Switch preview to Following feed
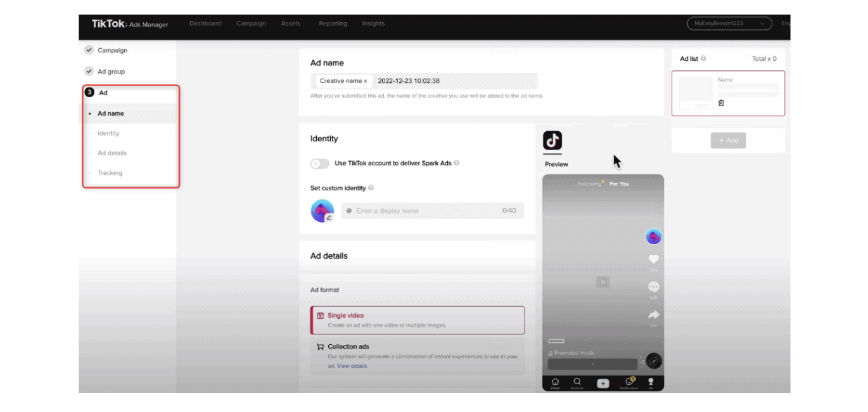Viewport: 868px width, 412px height. [589, 184]
